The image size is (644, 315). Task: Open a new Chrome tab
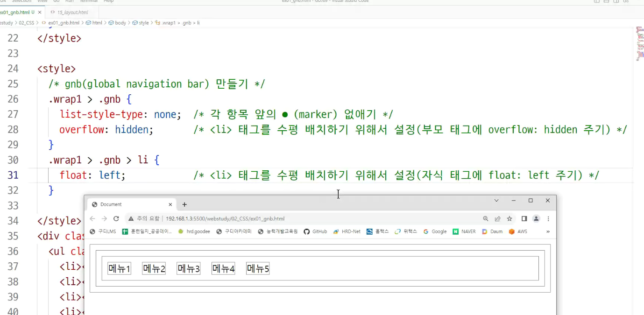[x=184, y=204]
